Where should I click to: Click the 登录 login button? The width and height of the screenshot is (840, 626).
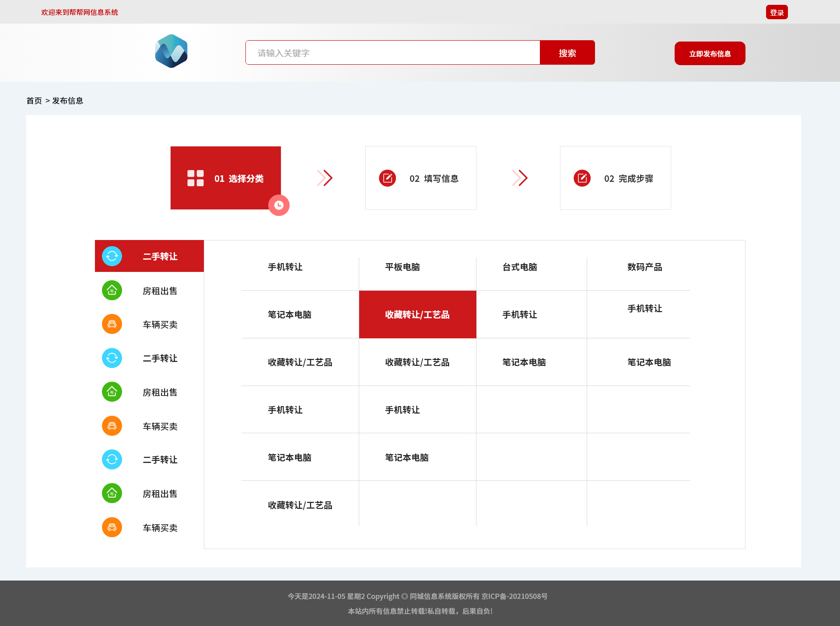[x=777, y=12]
